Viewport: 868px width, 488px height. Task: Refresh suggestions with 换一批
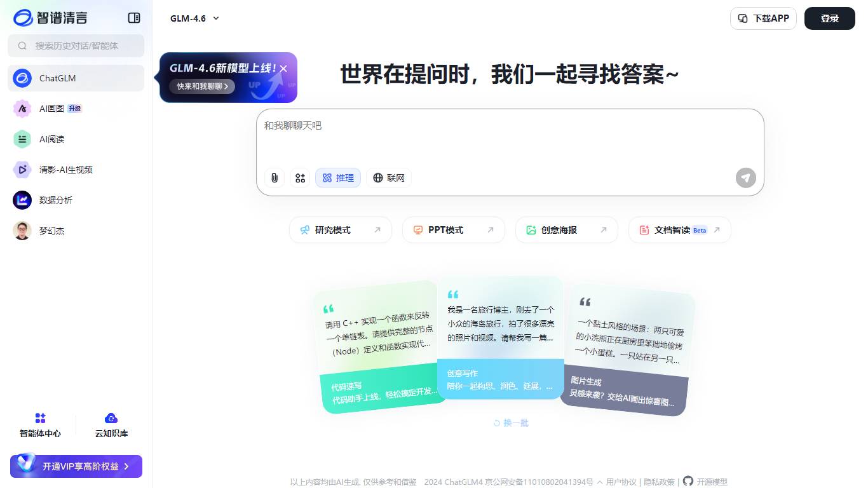[x=510, y=423]
